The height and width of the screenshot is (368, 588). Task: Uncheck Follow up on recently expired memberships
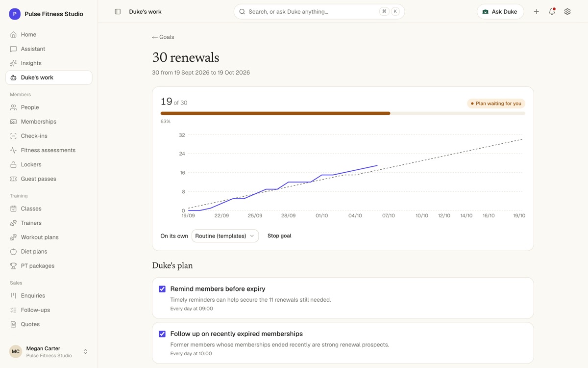tap(162, 334)
